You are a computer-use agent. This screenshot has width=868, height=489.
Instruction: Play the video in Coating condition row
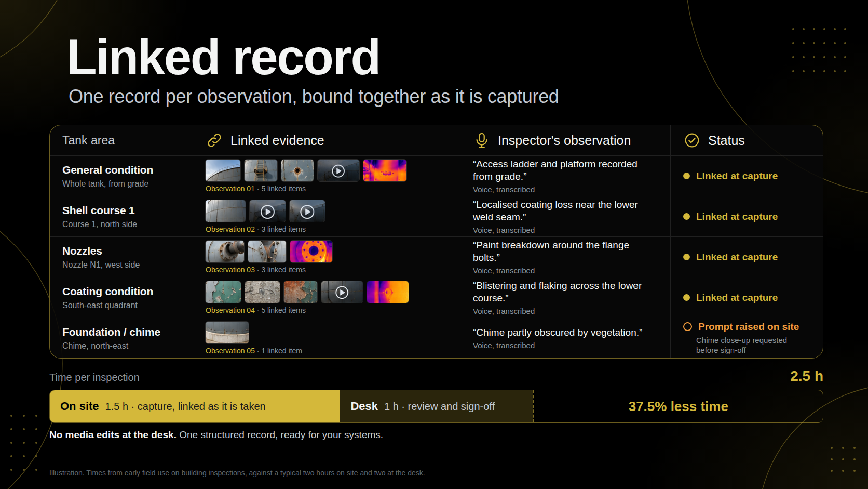pos(342,292)
